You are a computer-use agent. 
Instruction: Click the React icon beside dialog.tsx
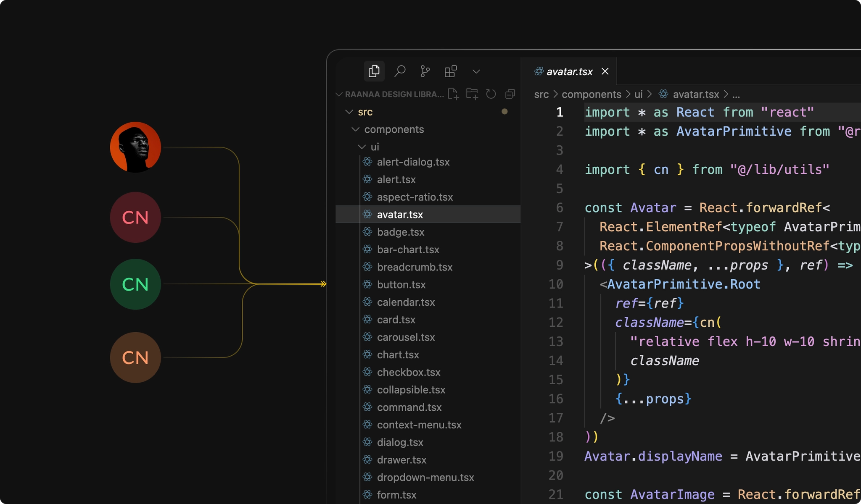click(367, 442)
